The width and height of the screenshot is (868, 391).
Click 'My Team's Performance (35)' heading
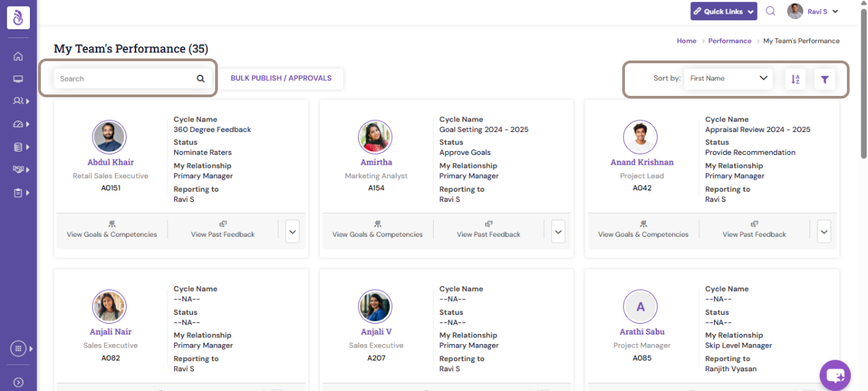(131, 48)
